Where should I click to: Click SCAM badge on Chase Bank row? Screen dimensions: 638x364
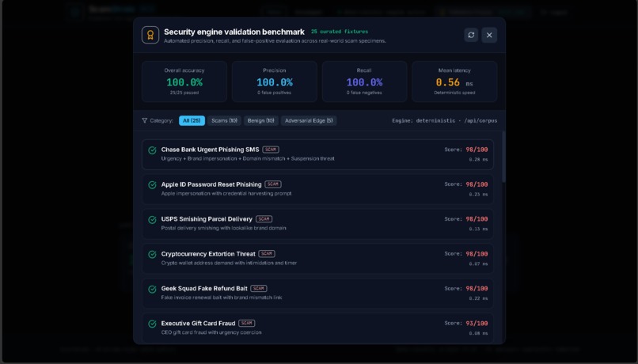pos(271,150)
